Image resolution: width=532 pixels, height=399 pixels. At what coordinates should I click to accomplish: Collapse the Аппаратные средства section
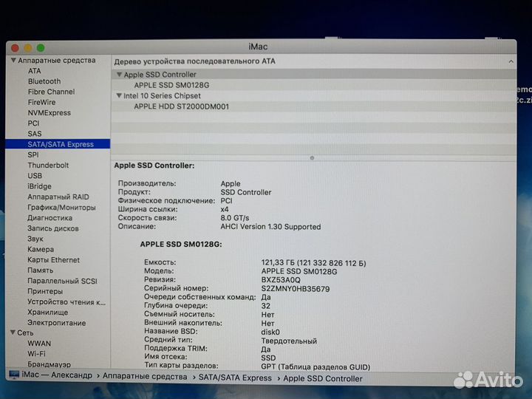click(x=13, y=61)
